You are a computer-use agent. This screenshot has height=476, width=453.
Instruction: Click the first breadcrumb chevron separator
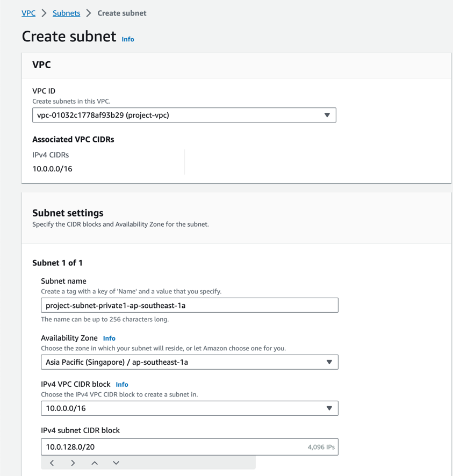point(44,13)
